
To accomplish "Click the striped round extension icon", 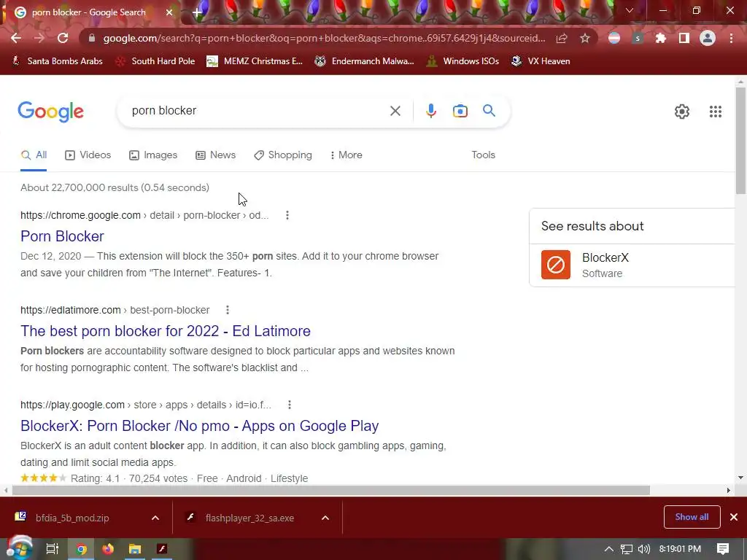I will pos(614,38).
